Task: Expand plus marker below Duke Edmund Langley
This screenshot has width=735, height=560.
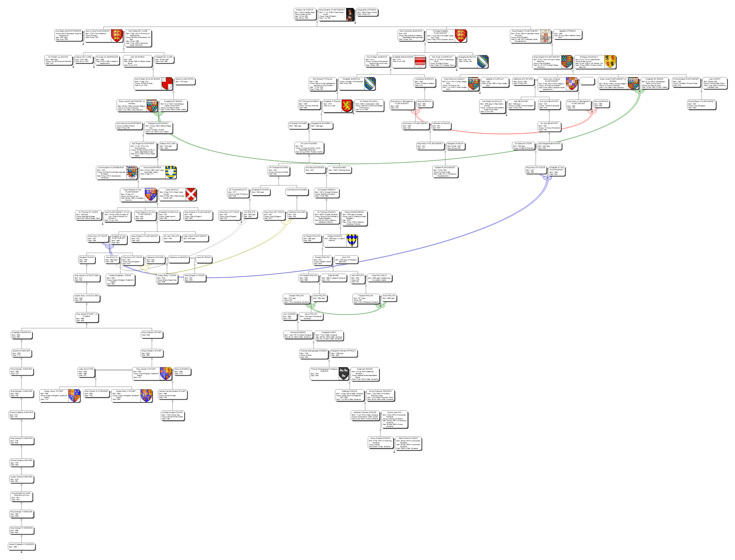Action: coord(480,93)
